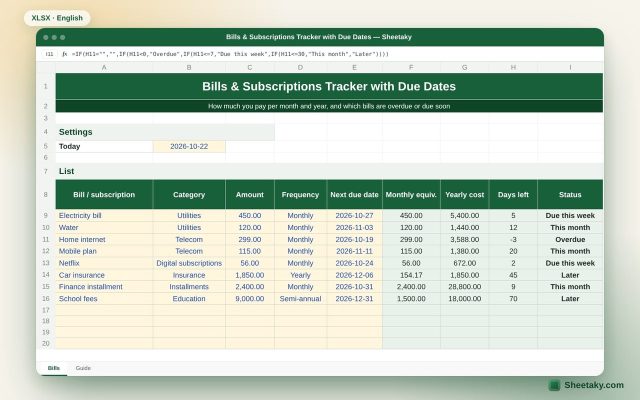Select School fees' Later status cell
Image resolution: width=640 pixels, height=400 pixels.
[570, 299]
